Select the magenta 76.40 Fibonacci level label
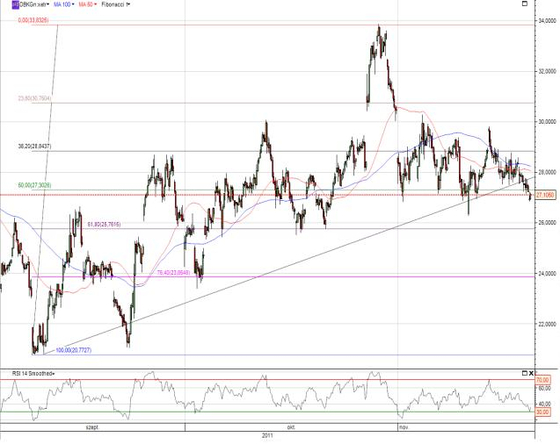 pos(174,273)
